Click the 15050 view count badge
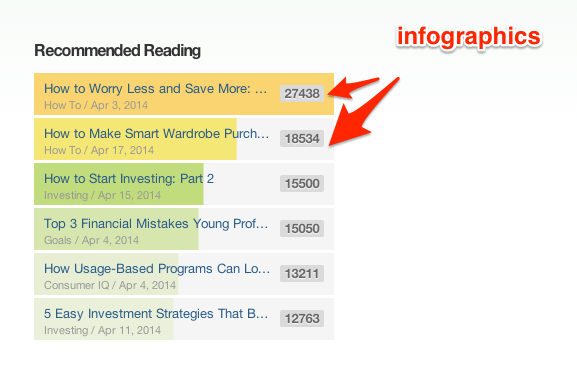The image size is (577, 383). [x=302, y=228]
